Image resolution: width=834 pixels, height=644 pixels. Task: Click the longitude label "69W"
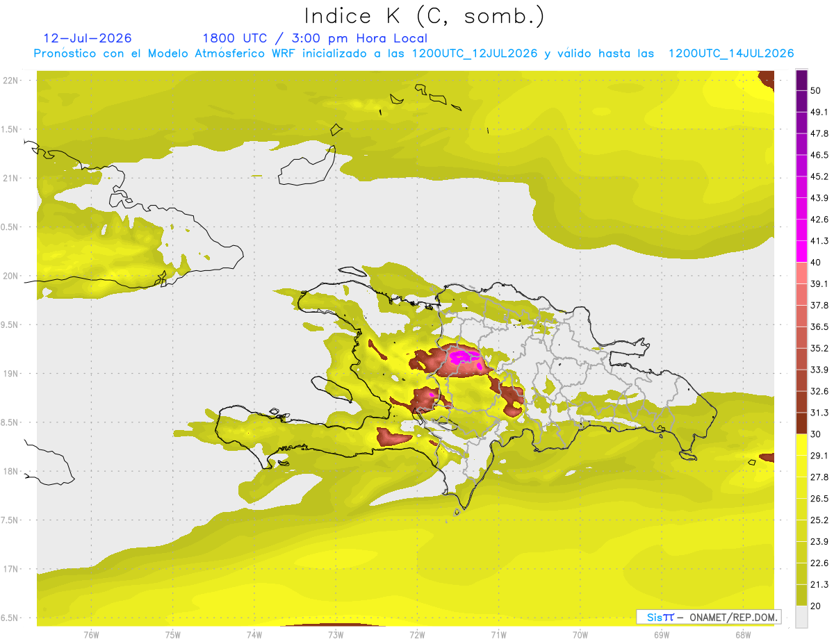pyautogui.click(x=662, y=634)
